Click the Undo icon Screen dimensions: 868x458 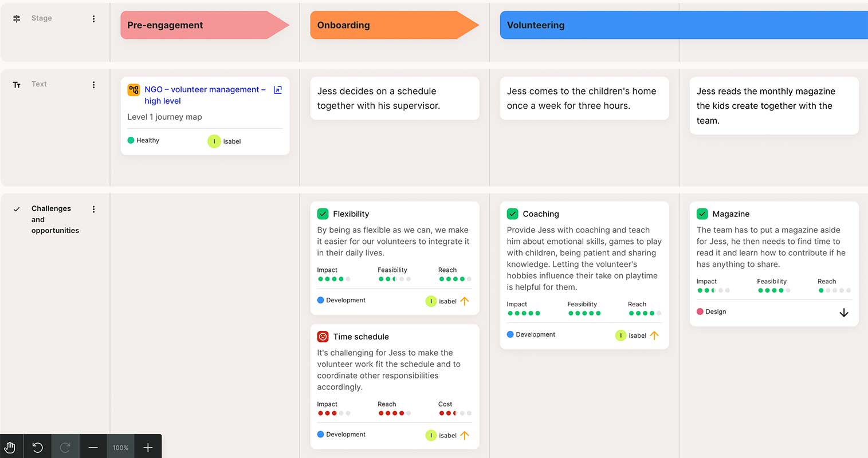pos(37,447)
